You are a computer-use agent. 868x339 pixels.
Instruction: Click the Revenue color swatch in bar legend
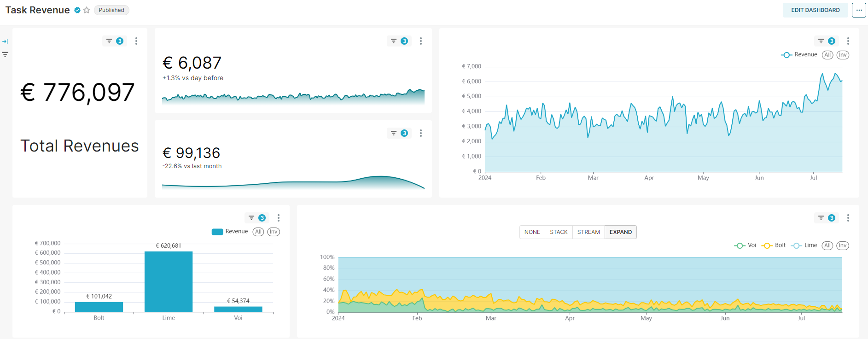tap(217, 232)
